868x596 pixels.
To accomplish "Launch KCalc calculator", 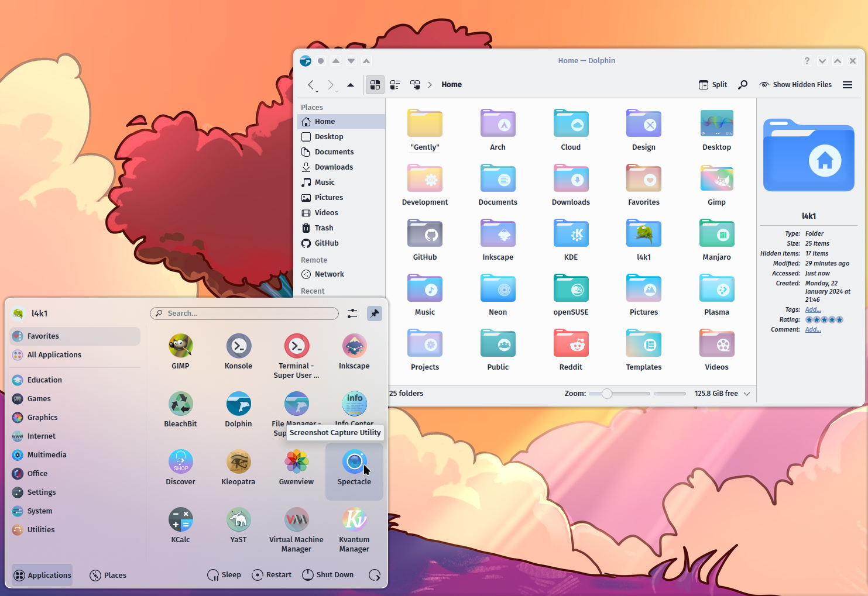I will (180, 525).
